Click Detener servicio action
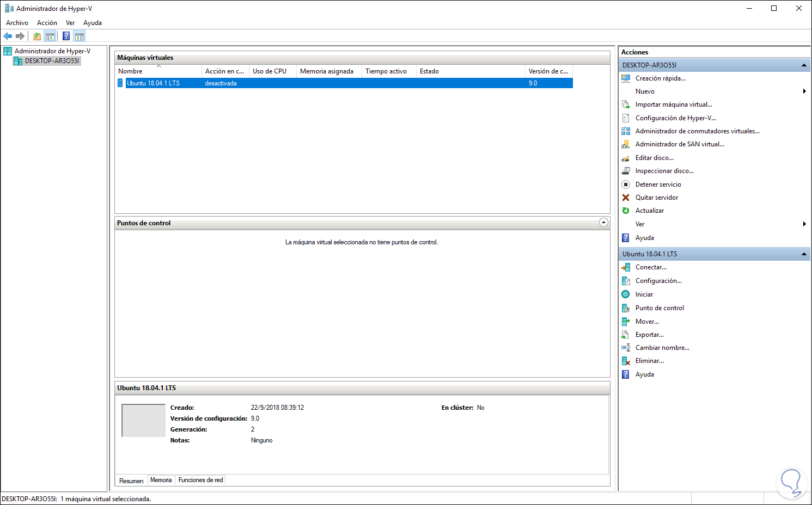This screenshot has height=505, width=812. tap(658, 184)
